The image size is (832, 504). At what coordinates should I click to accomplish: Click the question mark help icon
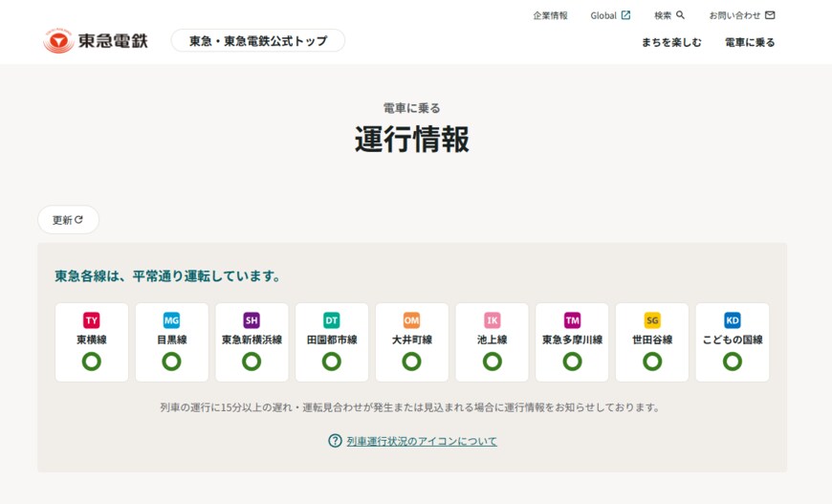tap(335, 440)
